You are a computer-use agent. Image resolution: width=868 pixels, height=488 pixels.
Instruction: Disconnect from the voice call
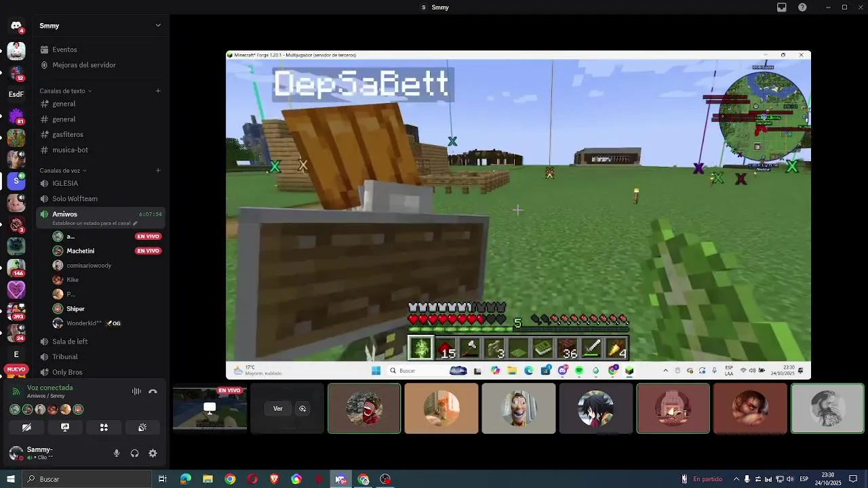click(153, 391)
